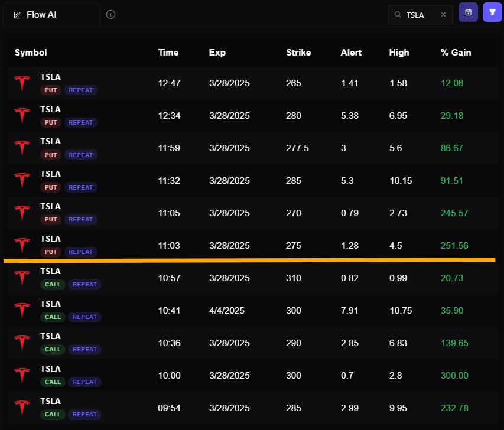Click Tesla logo in the 10:00 row
504x430 pixels.
click(x=22, y=375)
